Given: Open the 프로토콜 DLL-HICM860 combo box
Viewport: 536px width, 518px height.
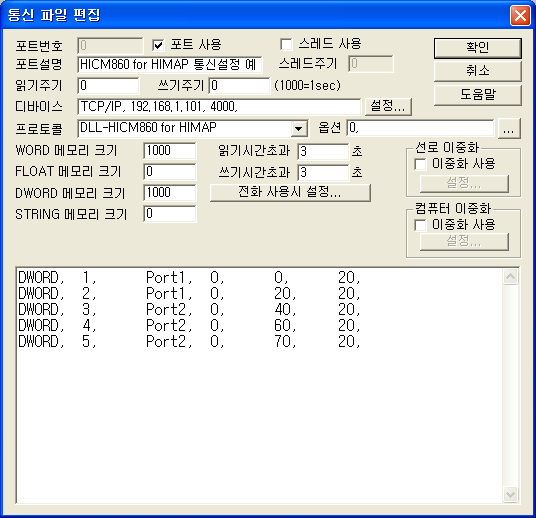Looking at the screenshot, I should coord(193,129).
